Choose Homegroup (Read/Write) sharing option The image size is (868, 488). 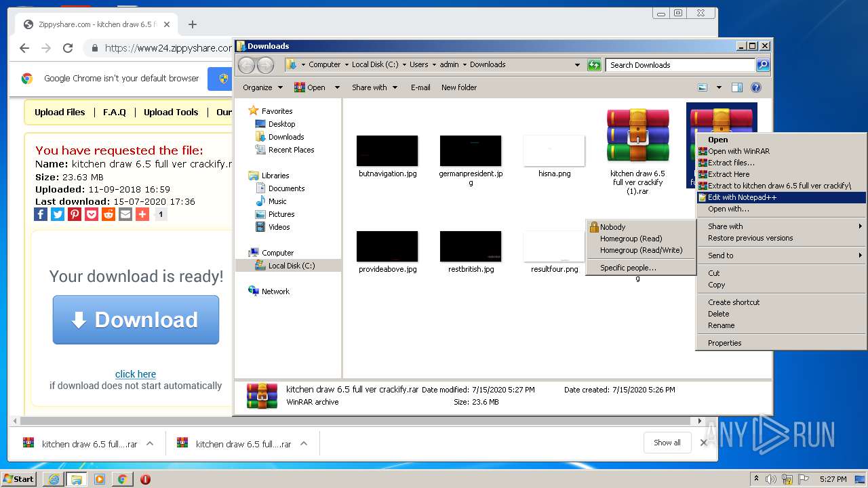coord(641,250)
